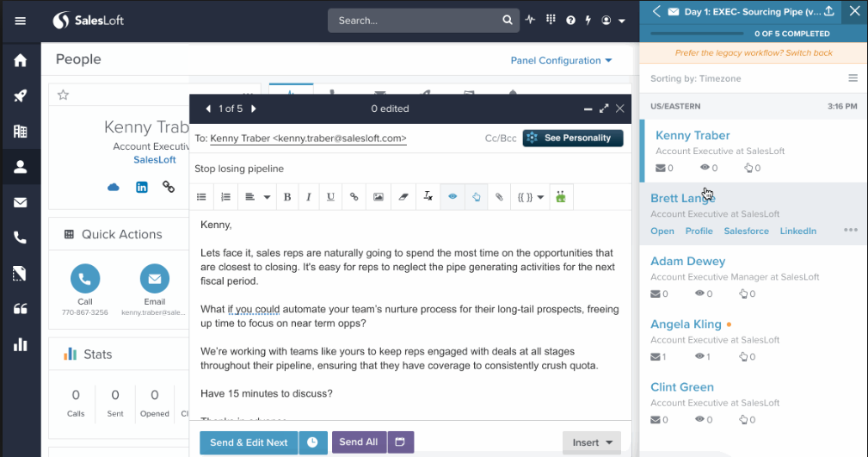The height and width of the screenshot is (457, 868).
Task: Open the SalesLoft company link
Action: pyautogui.click(x=155, y=159)
